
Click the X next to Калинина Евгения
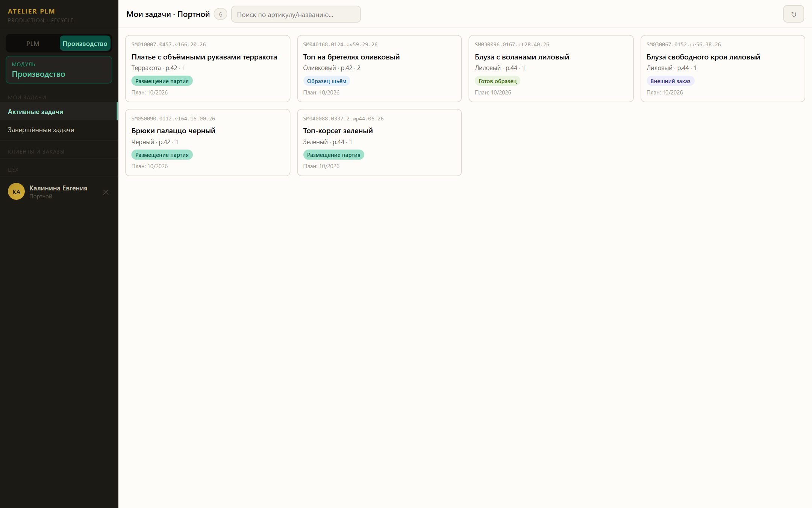[x=106, y=192]
